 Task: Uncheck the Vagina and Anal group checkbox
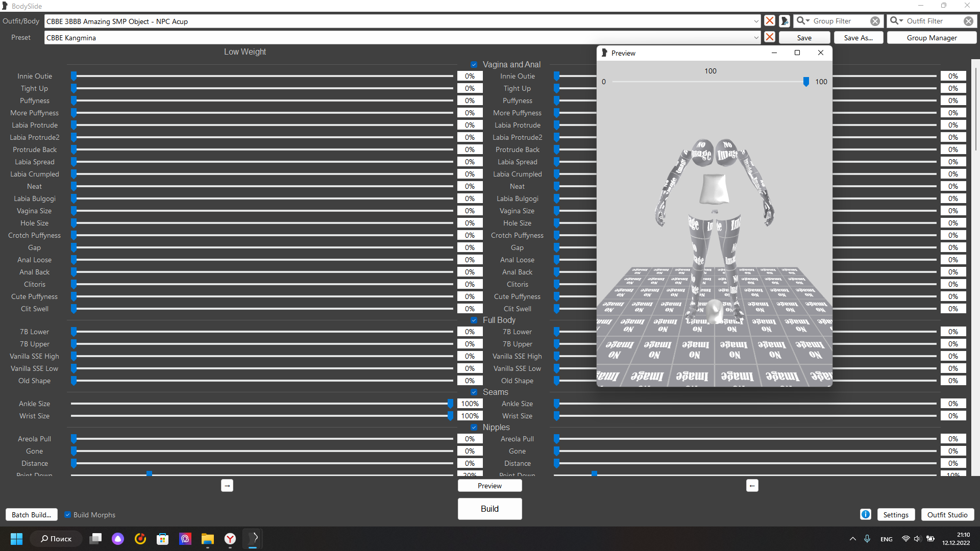474,65
